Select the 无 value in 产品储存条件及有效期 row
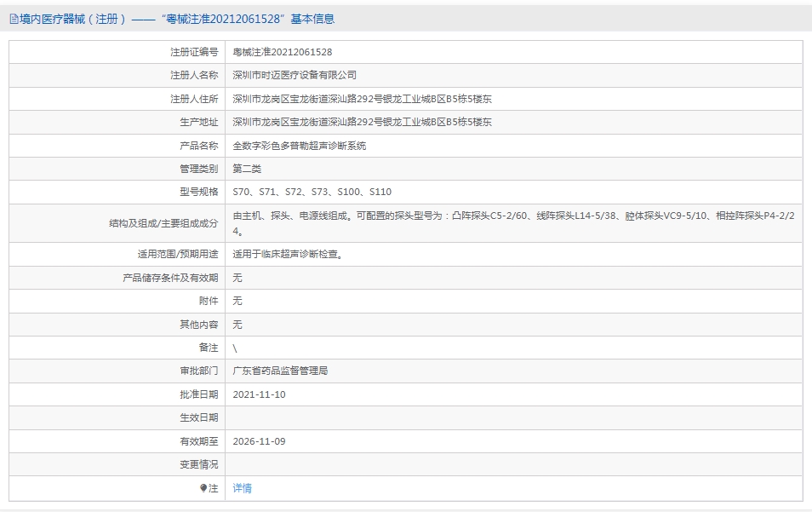812x512 pixels. pos(237,278)
